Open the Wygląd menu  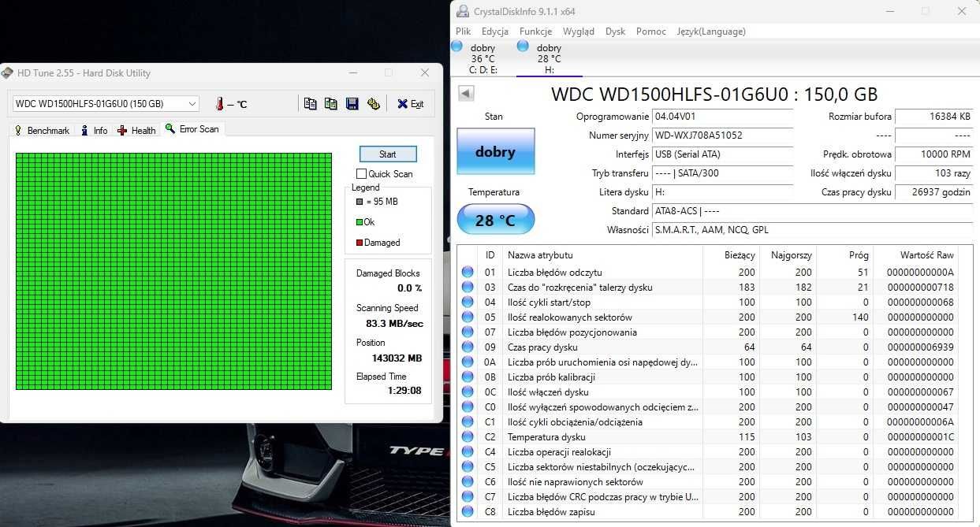pos(579,32)
